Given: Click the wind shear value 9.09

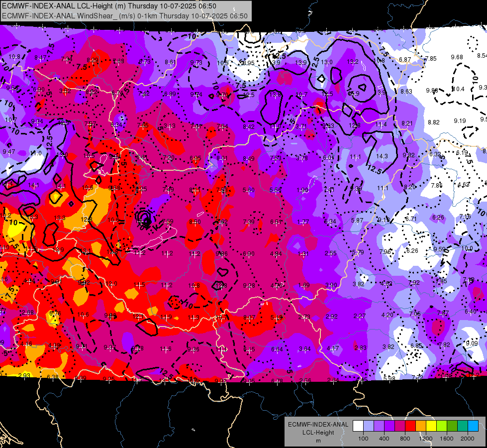Looking at the screenshot, I should coord(472,343).
